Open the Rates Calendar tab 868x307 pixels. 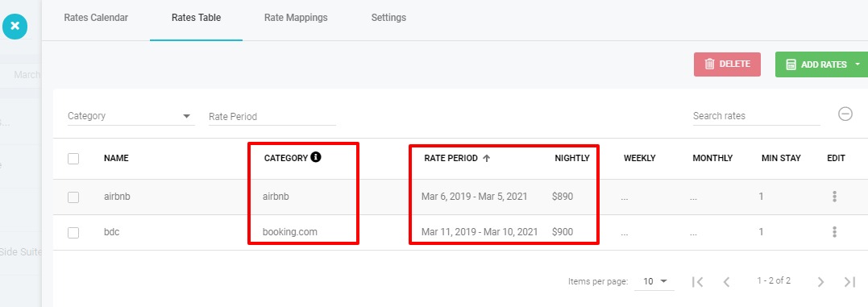[96, 18]
